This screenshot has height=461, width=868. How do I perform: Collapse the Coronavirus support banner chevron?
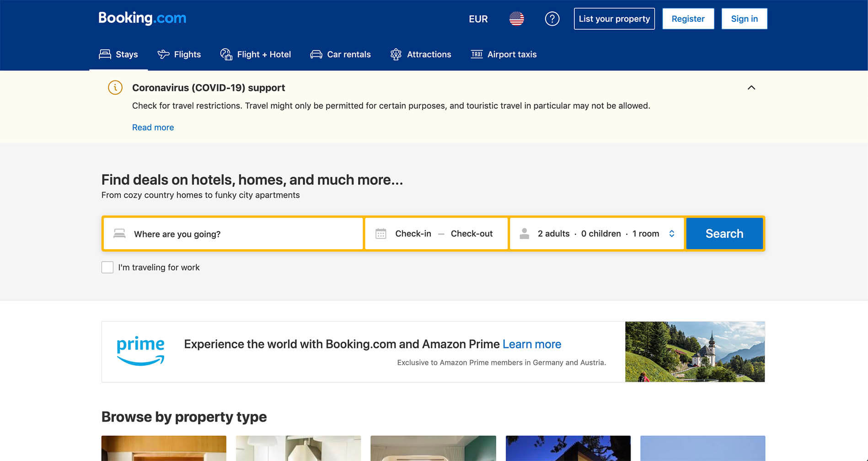pyautogui.click(x=751, y=87)
